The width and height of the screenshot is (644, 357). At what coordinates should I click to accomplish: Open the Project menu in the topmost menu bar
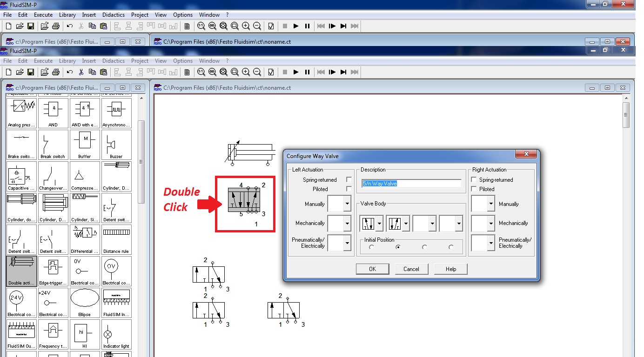pyautogui.click(x=140, y=15)
